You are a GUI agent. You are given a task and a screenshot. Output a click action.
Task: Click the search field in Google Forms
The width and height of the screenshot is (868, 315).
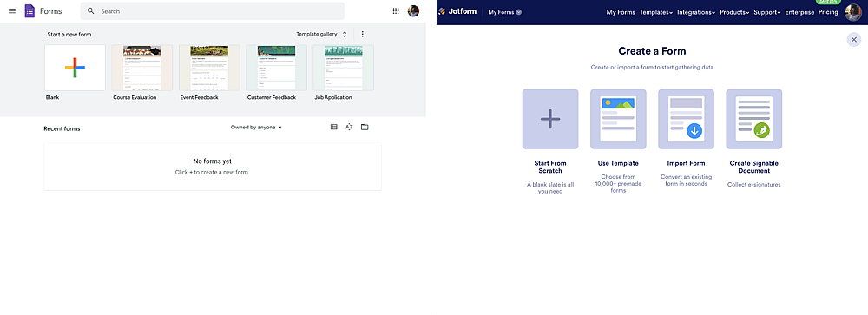(212, 11)
